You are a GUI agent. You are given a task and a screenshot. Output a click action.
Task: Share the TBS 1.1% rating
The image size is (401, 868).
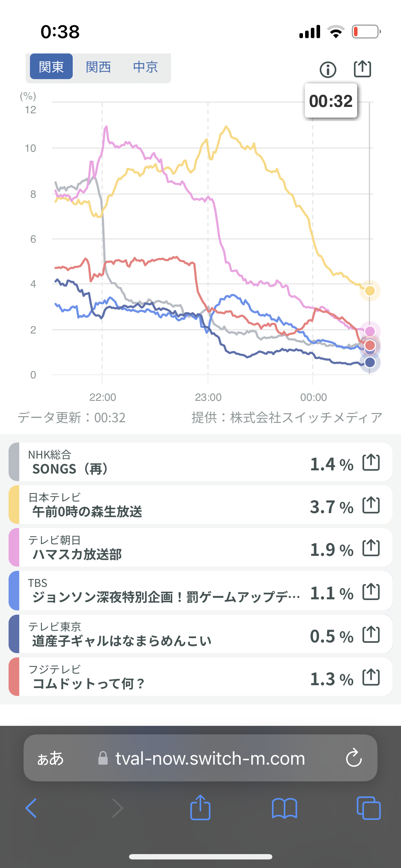coord(371,592)
